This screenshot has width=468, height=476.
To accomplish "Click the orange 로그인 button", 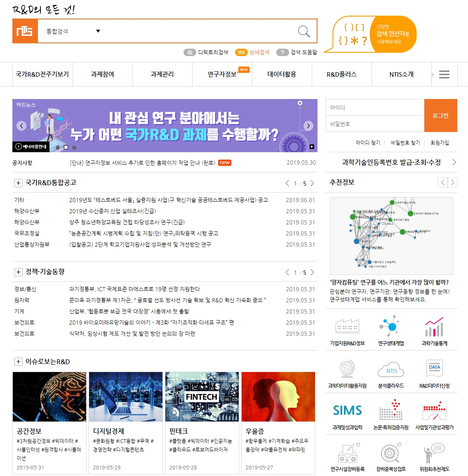I will 440,115.
